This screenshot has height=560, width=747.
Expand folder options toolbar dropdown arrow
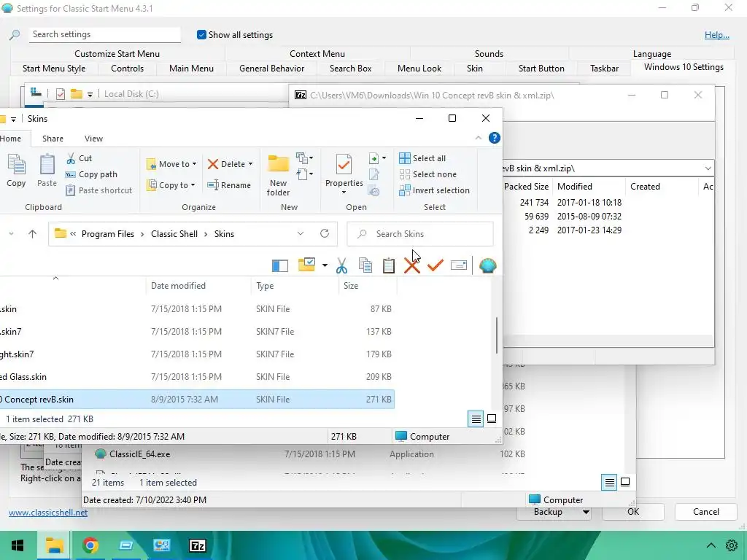tap(325, 265)
